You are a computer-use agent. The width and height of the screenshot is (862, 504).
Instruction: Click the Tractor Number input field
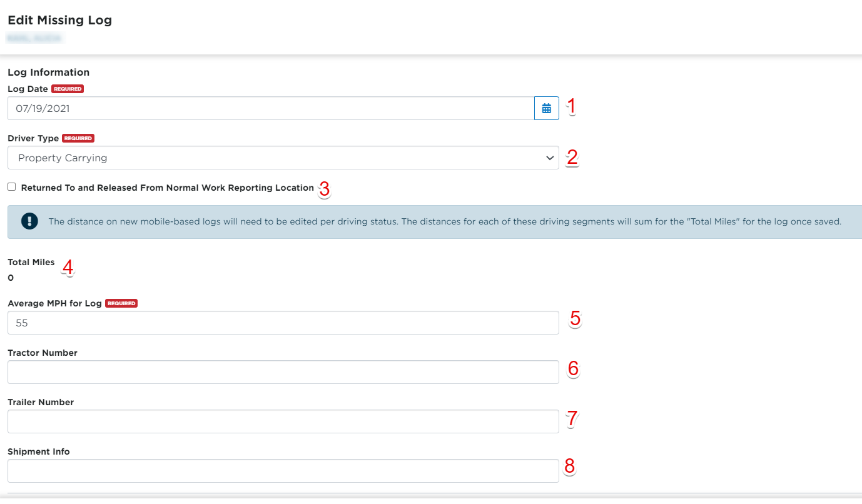tap(283, 372)
